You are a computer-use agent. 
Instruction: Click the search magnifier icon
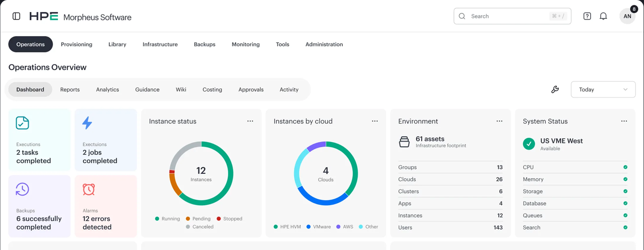pyautogui.click(x=462, y=16)
